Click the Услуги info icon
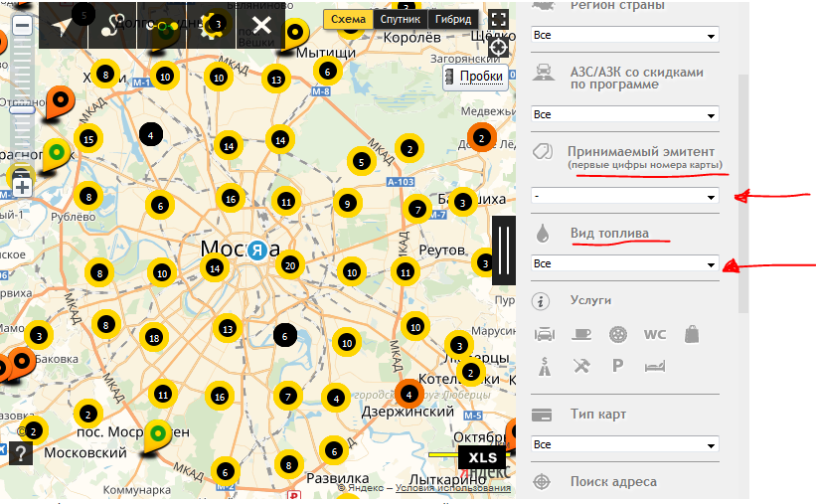 (x=541, y=301)
